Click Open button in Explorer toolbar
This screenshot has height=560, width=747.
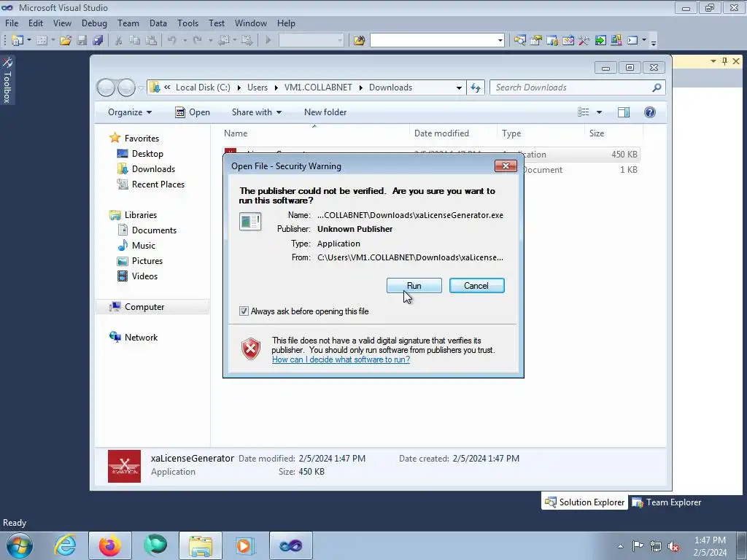tap(193, 112)
